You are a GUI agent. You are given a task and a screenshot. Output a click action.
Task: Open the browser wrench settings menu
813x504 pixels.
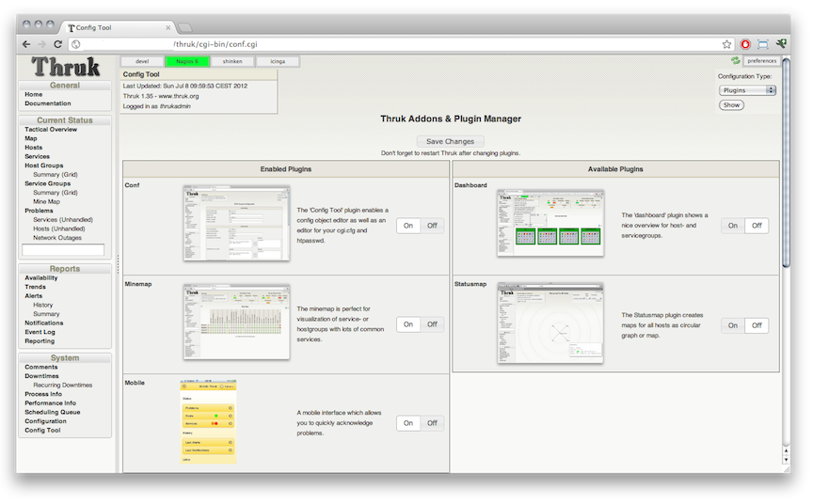pyautogui.click(x=781, y=44)
